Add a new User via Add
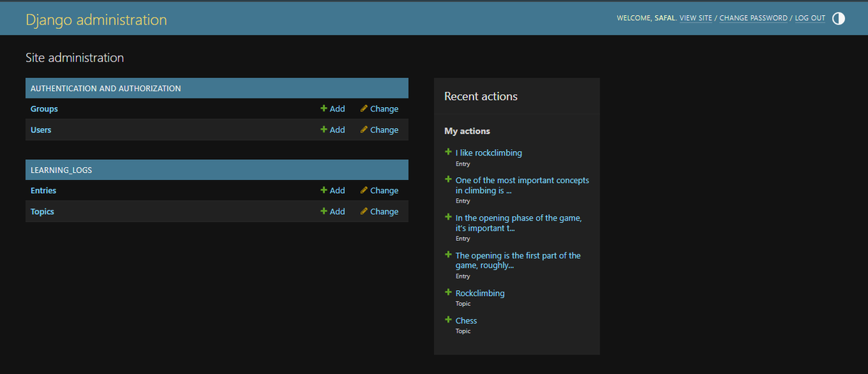 (x=333, y=129)
